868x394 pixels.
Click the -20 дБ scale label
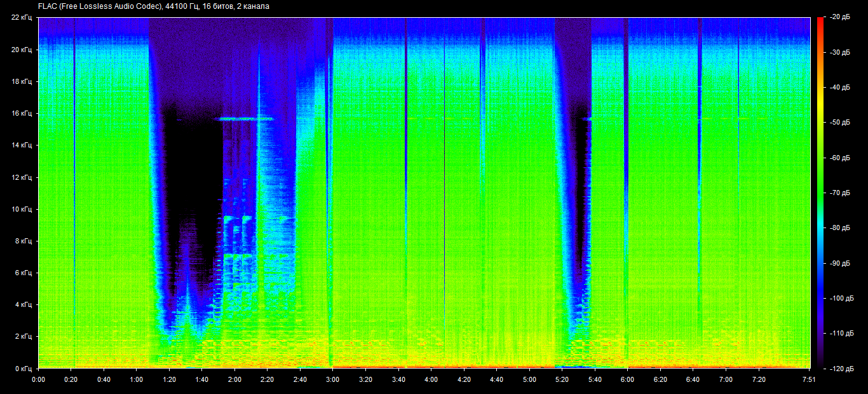click(839, 17)
